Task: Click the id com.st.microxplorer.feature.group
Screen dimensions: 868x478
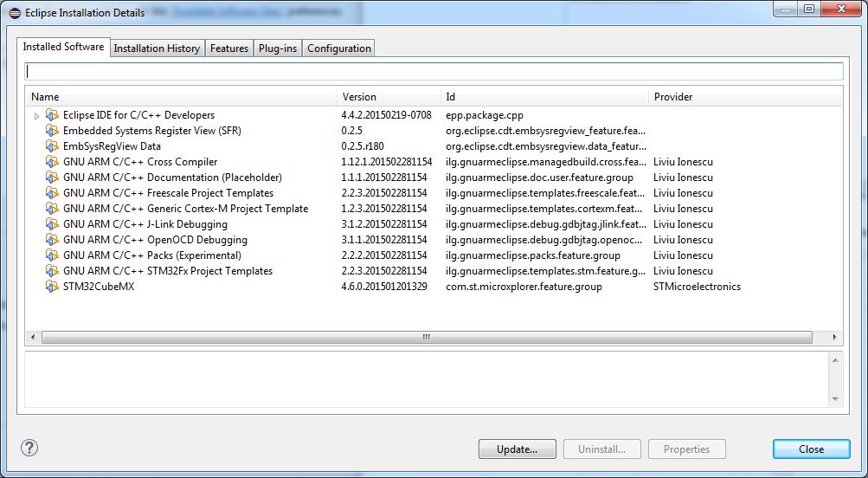Action: pos(524,287)
